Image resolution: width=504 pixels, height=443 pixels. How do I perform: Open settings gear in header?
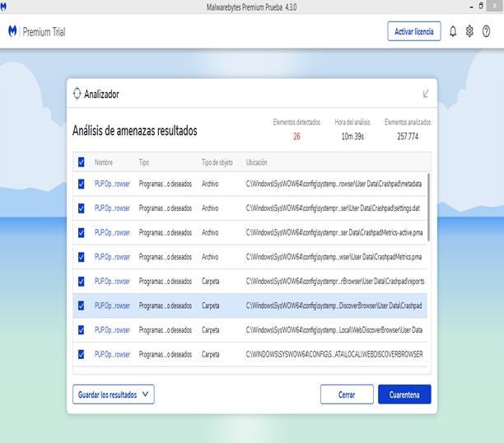tap(469, 31)
